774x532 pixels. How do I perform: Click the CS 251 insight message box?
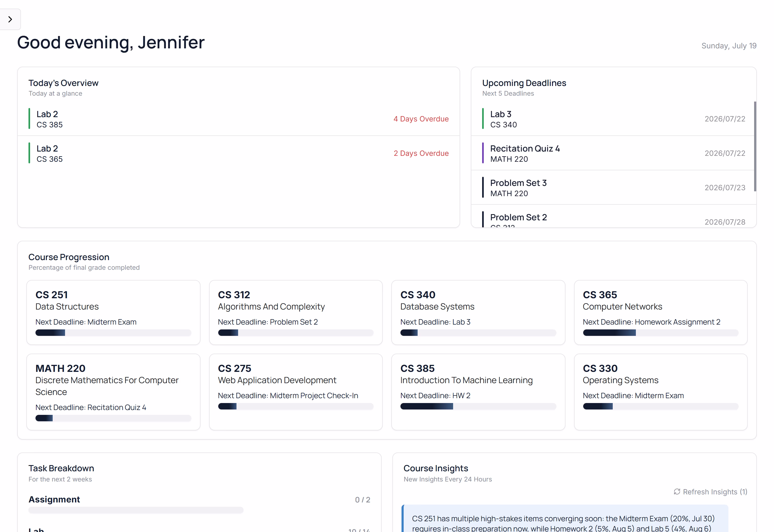565,519
